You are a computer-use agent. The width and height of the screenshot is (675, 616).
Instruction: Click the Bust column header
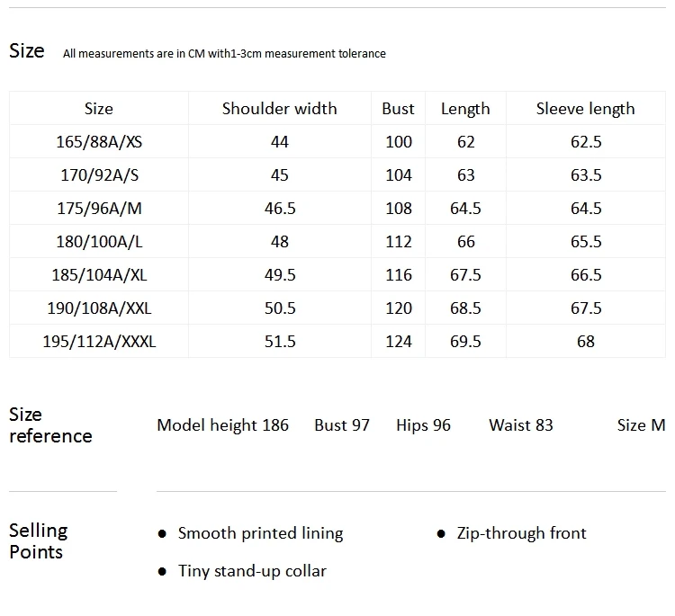click(398, 109)
